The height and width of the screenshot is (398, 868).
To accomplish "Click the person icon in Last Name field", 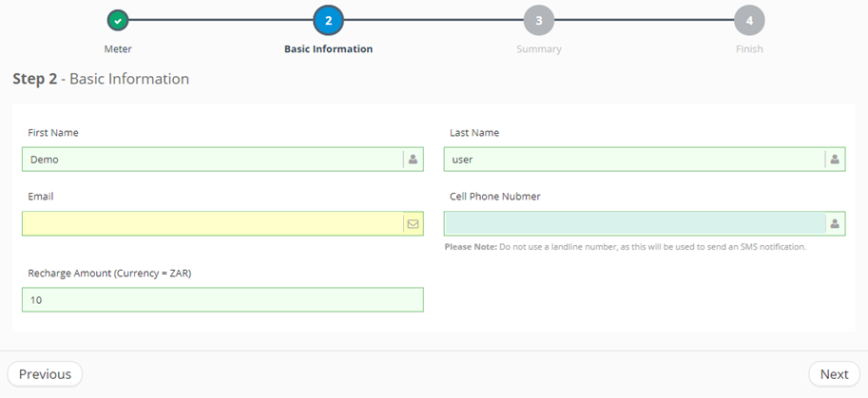I will 835,160.
